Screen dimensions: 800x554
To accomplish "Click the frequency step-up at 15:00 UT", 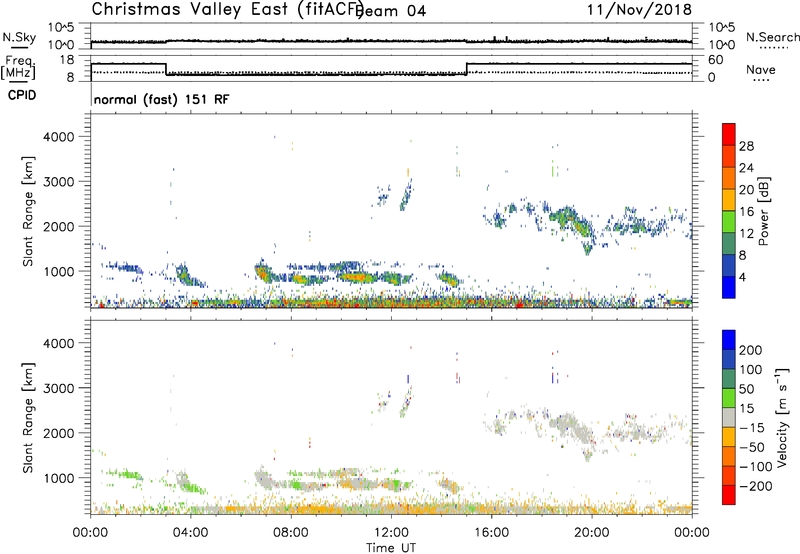I will pyautogui.click(x=466, y=69).
